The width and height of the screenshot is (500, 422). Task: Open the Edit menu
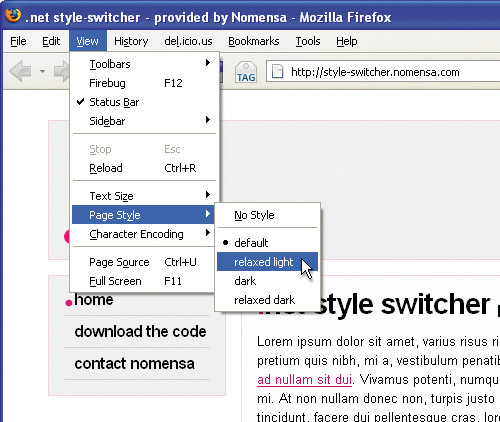51,41
